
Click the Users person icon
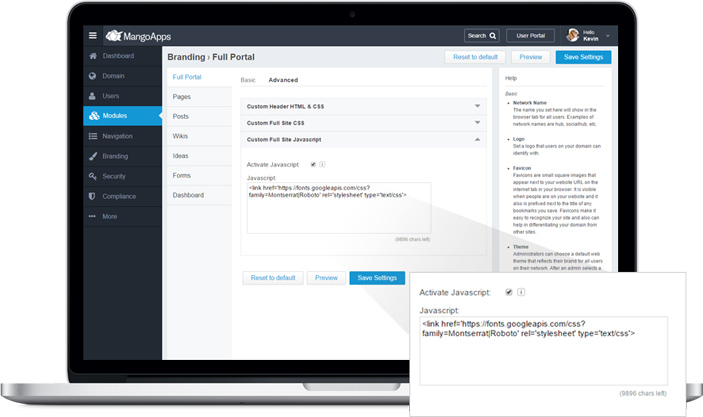[92, 96]
